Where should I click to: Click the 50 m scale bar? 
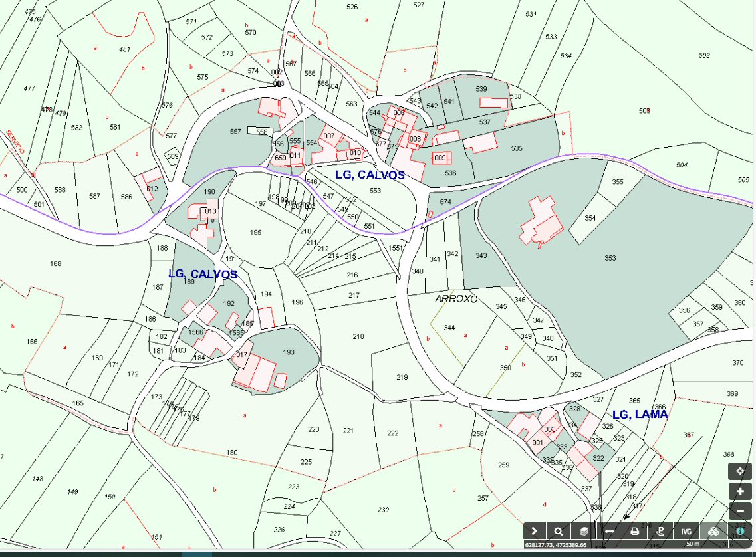693,544
